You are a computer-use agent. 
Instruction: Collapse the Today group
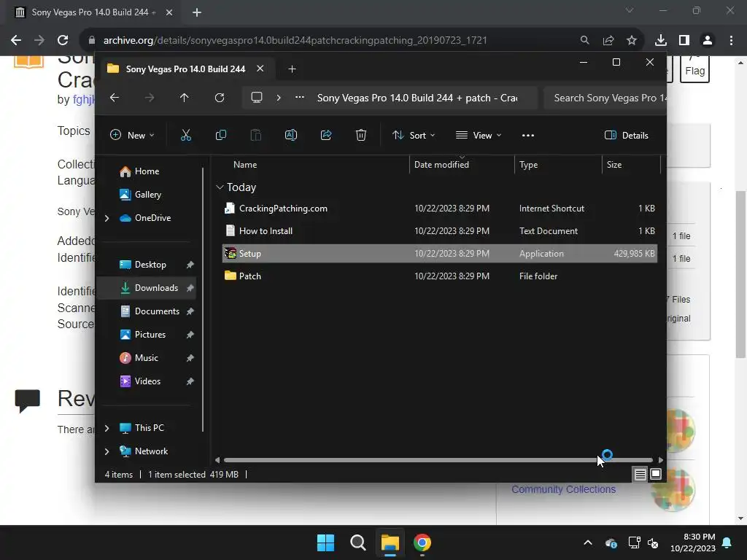[220, 187]
